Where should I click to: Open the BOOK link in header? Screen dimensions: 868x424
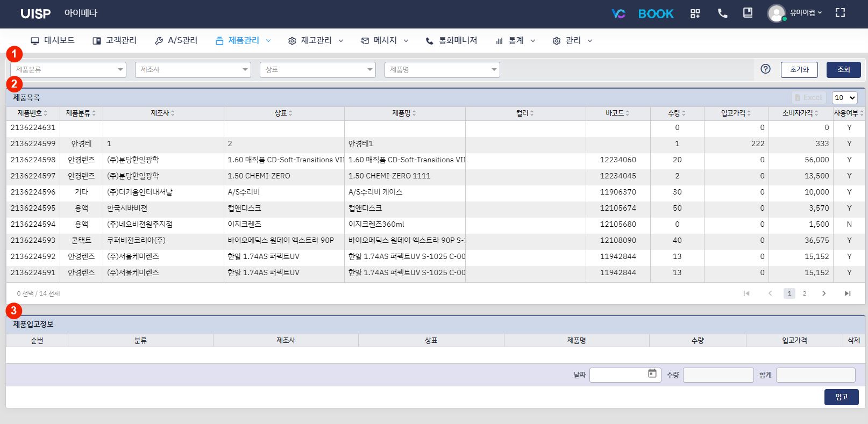point(656,13)
